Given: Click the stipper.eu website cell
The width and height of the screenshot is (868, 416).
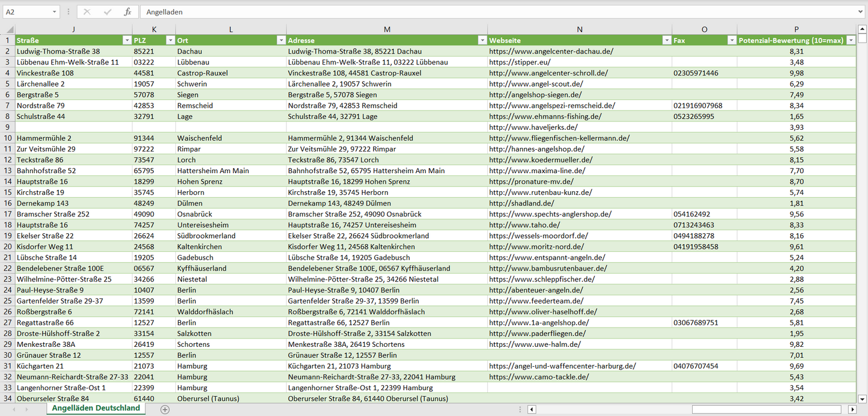Looking at the screenshot, I should pos(520,63).
